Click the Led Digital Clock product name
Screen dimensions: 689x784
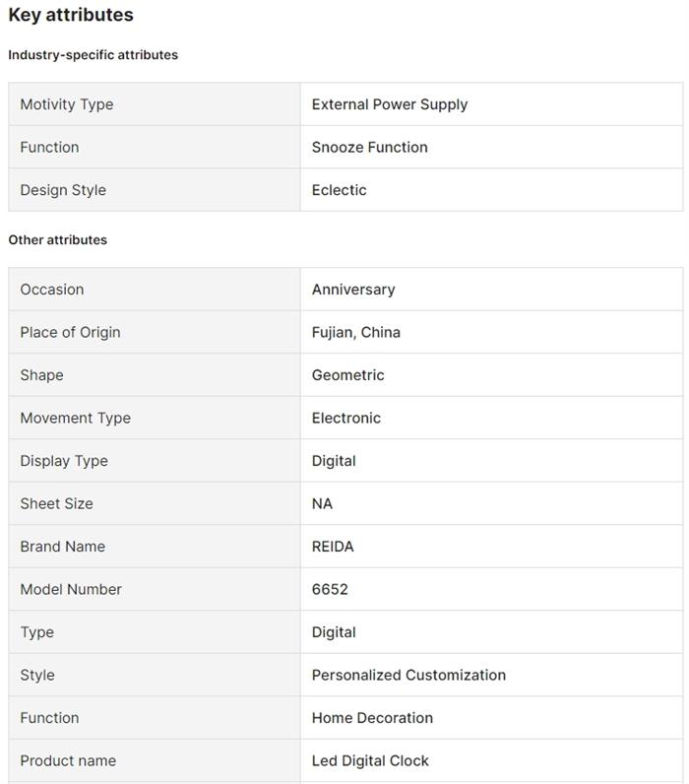[x=370, y=761]
